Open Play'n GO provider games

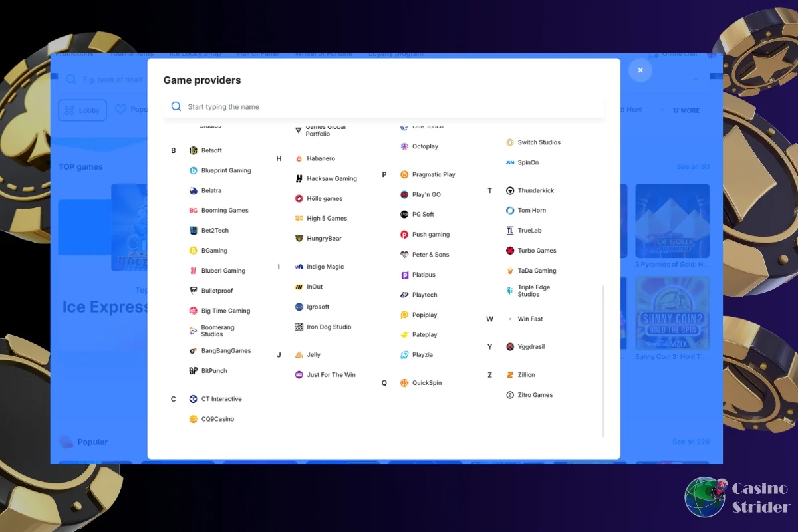click(426, 195)
